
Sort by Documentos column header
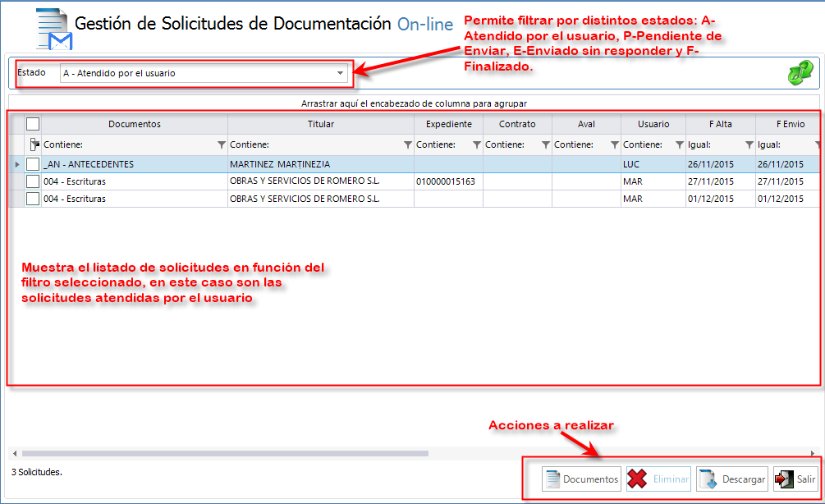(x=134, y=124)
